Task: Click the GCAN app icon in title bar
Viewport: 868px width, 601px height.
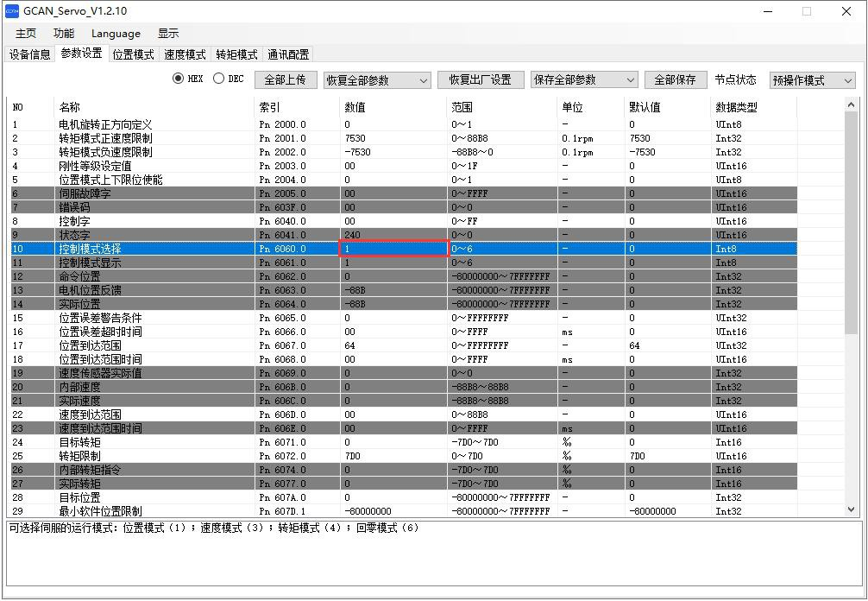Action: (12, 11)
